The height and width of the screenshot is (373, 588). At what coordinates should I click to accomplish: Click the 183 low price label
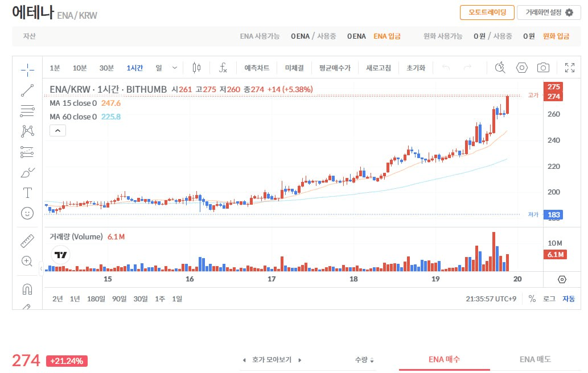point(553,215)
